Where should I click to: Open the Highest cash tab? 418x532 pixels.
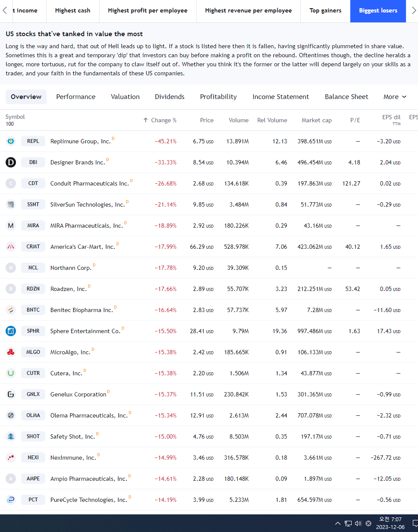73,11
